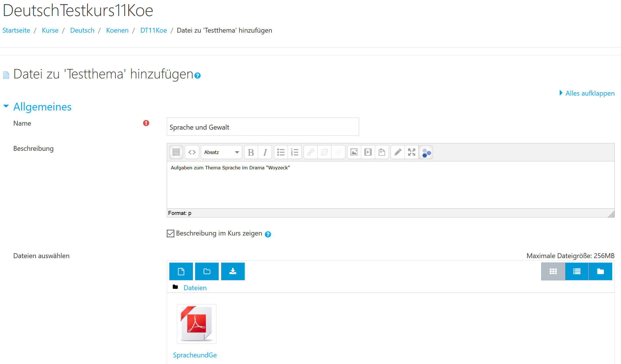The width and height of the screenshot is (621, 364).
Task: Toggle italic formatting in editor
Action: 265,152
